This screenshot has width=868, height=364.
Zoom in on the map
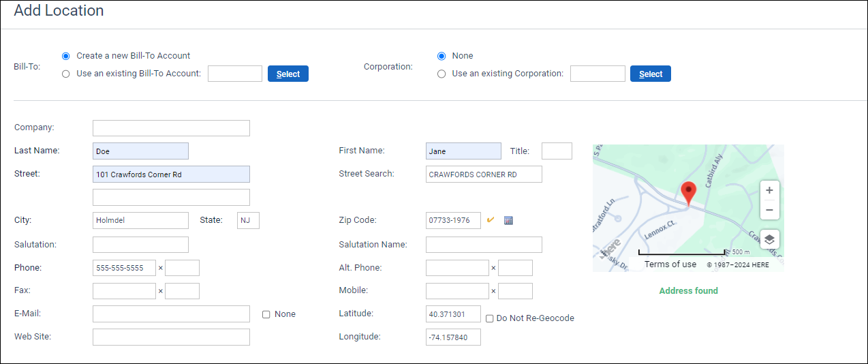(769, 190)
